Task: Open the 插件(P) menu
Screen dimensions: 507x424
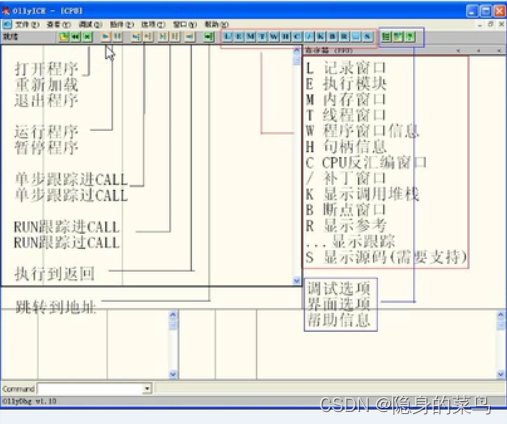Action: (x=122, y=25)
